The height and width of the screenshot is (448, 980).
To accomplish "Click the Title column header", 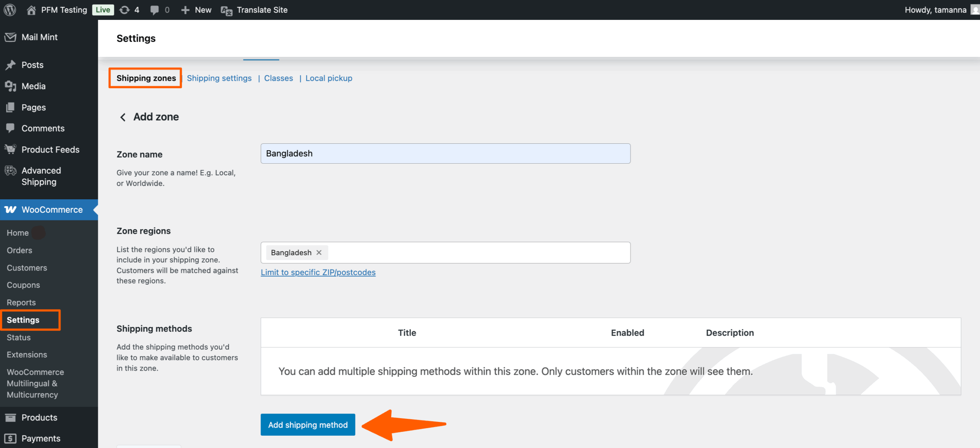I will coord(407,333).
